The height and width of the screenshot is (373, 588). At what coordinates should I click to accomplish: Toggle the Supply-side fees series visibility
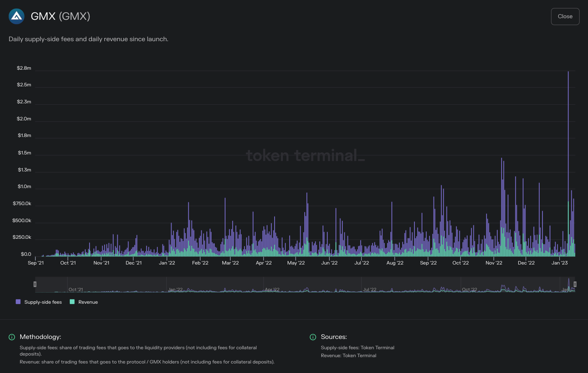[43, 302]
